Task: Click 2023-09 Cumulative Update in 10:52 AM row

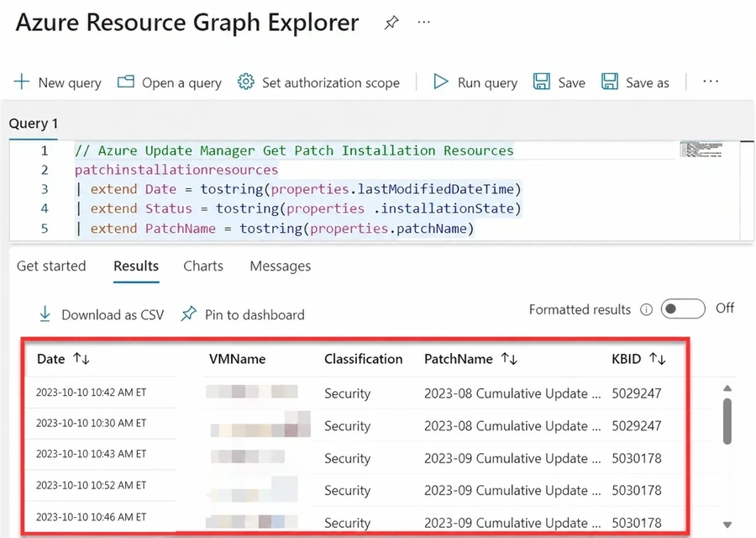Action: pyautogui.click(x=512, y=491)
